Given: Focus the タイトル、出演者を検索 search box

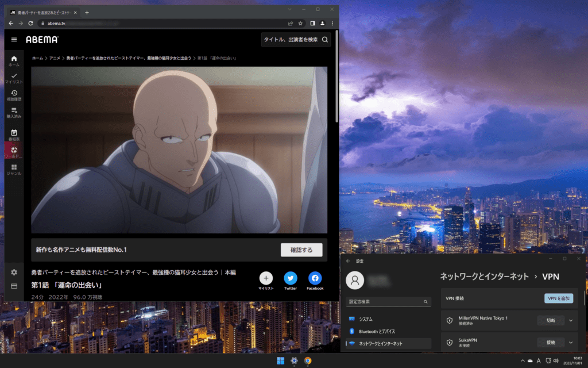Looking at the screenshot, I should (291, 40).
